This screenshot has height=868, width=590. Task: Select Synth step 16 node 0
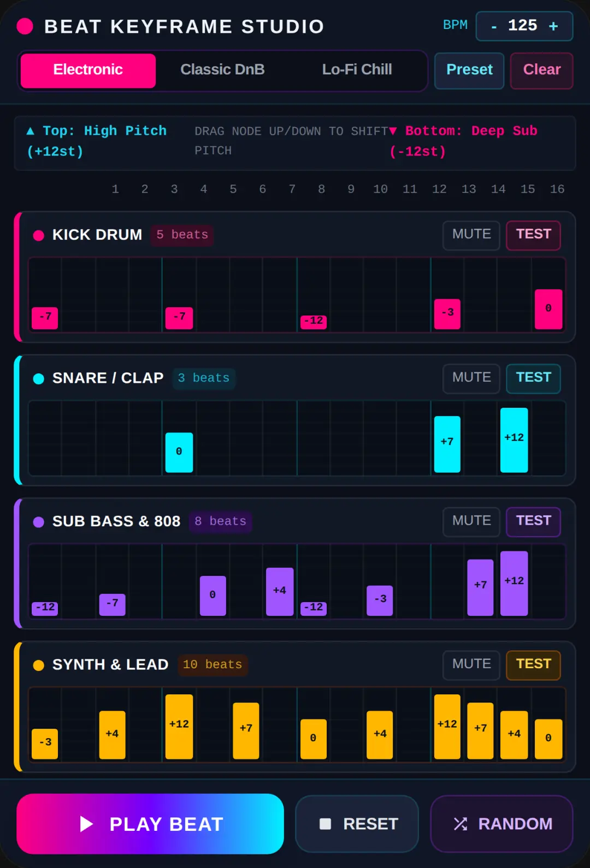[548, 739]
